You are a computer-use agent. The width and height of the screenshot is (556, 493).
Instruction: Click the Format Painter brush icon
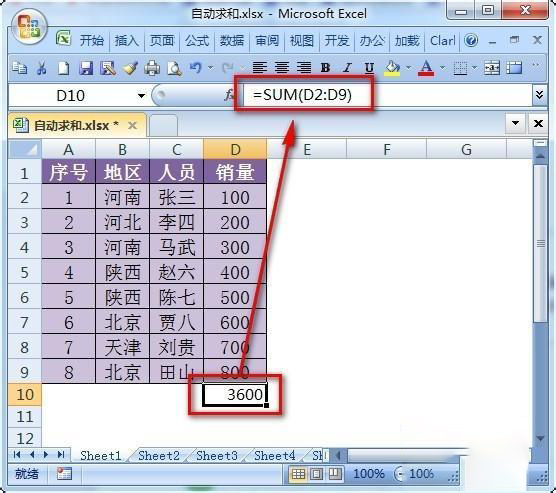tap(130, 67)
